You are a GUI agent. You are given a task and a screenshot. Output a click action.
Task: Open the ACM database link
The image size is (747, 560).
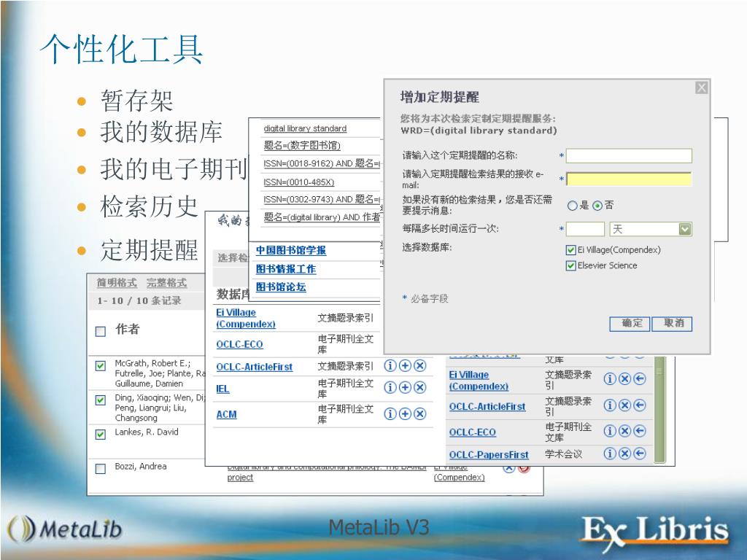click(226, 414)
